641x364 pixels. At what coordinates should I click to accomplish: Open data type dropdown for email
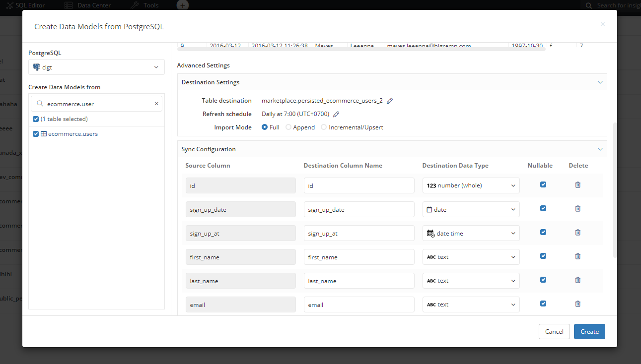pos(471,304)
